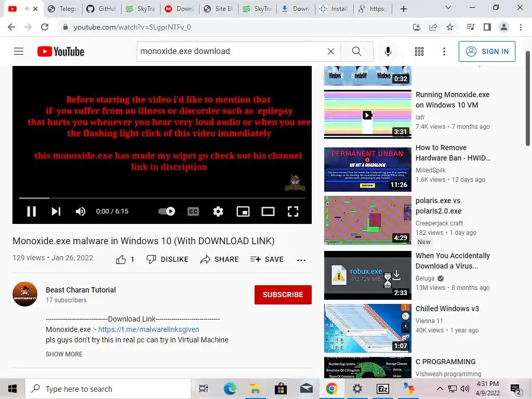Pause the video playback

click(x=32, y=211)
